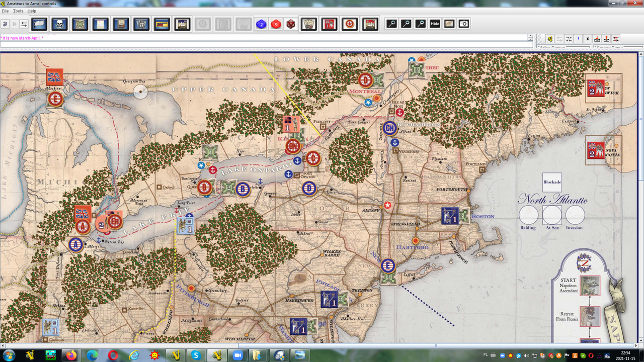644x362 pixels.
Task: Click the chat input field
Action: point(266,45)
